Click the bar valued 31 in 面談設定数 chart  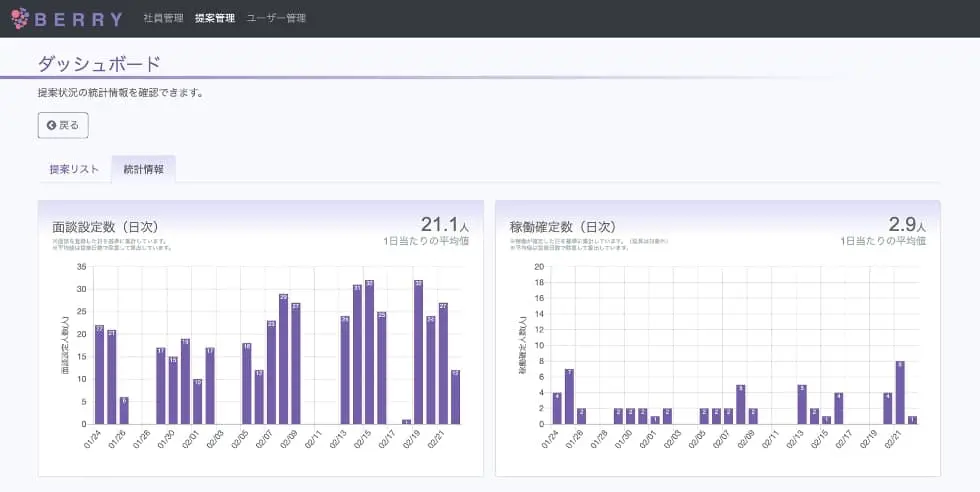click(357, 354)
